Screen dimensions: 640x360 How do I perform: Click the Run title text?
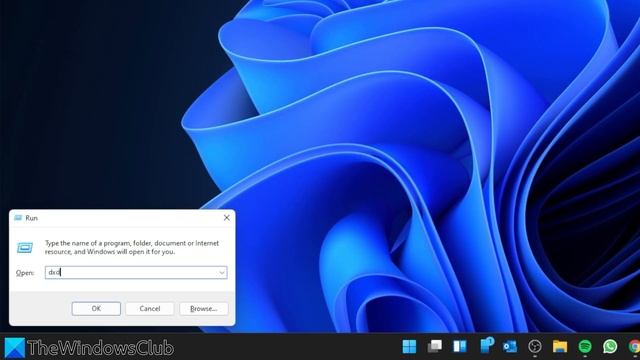[31, 218]
